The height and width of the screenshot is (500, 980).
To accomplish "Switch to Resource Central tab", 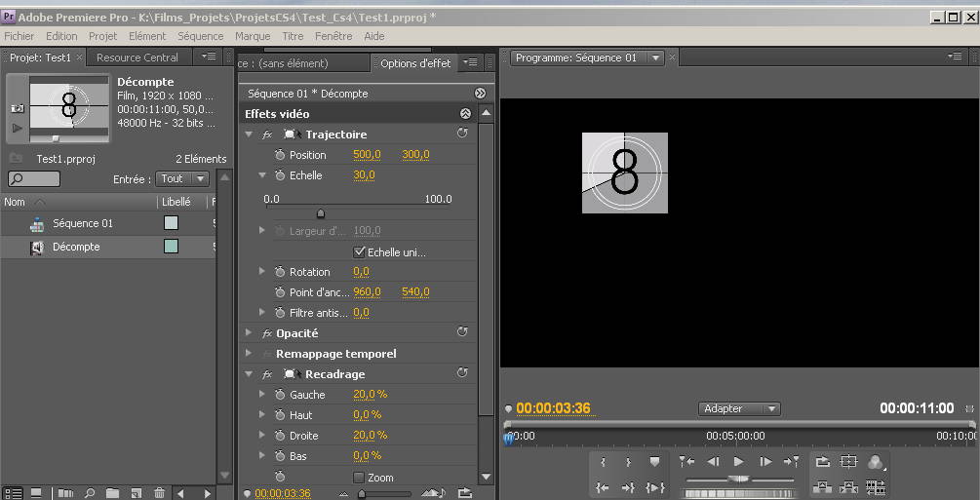I will pos(137,58).
